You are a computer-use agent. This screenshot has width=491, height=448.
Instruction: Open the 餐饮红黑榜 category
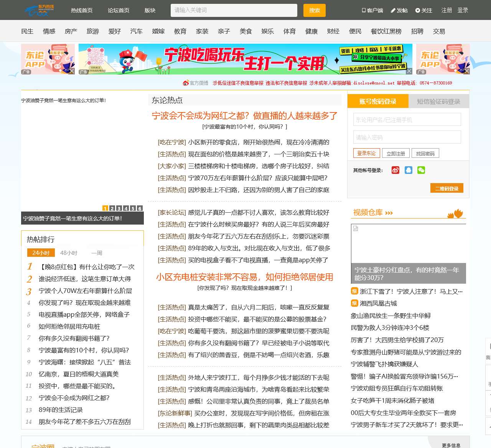coord(386,31)
